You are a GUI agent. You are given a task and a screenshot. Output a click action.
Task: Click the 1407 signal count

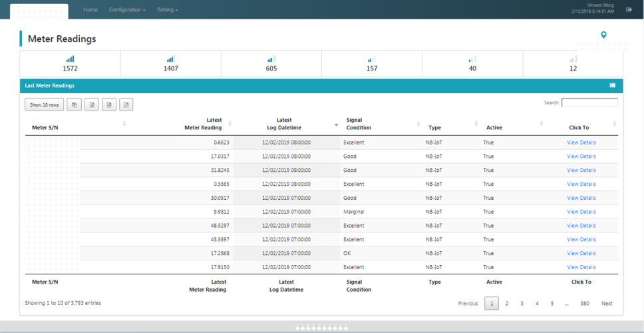171,69
